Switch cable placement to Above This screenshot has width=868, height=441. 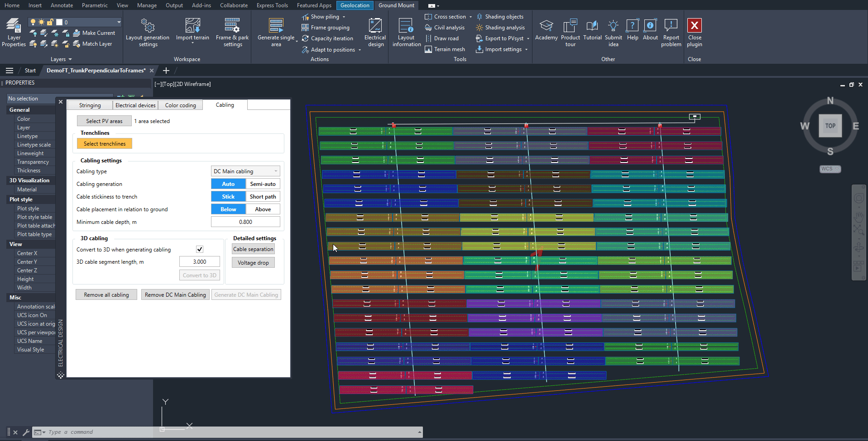(x=263, y=209)
